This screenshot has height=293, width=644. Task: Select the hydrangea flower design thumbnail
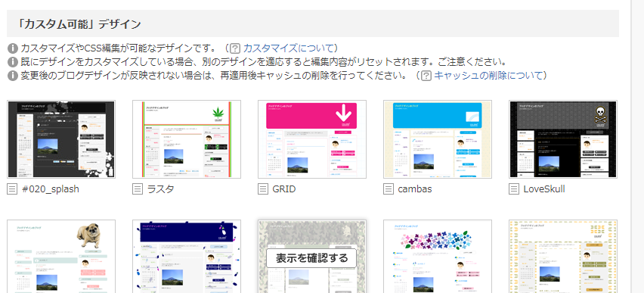point(438,257)
